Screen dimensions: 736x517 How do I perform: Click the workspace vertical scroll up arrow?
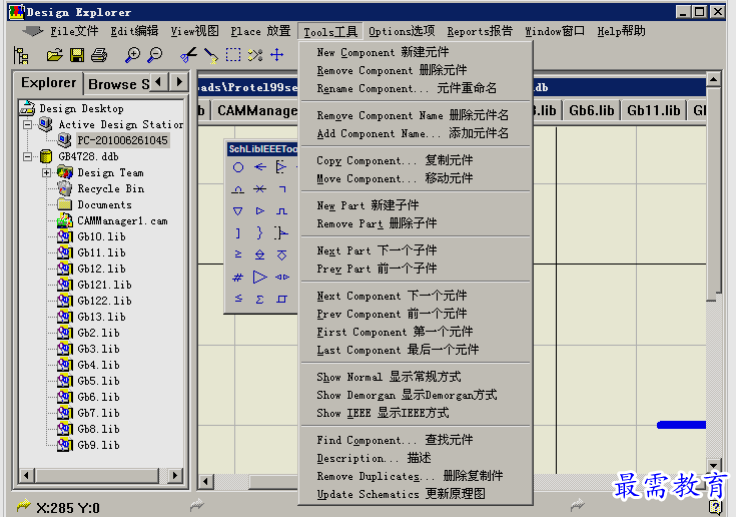pyautogui.click(x=713, y=79)
